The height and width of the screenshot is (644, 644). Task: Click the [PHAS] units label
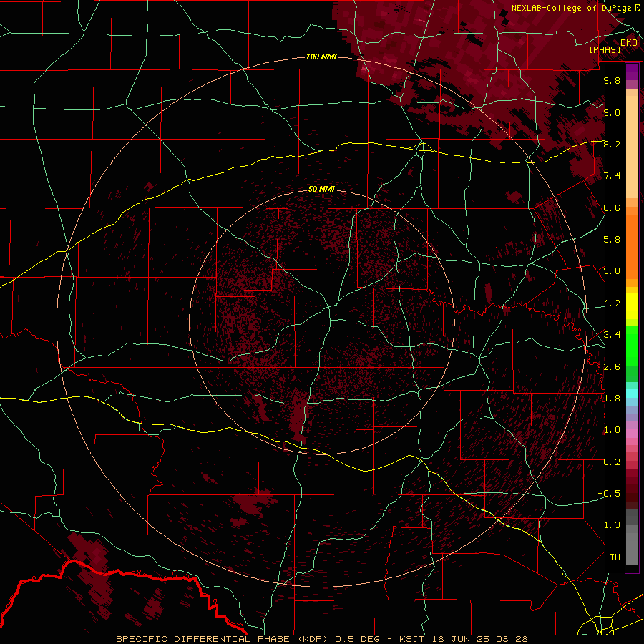click(605, 50)
